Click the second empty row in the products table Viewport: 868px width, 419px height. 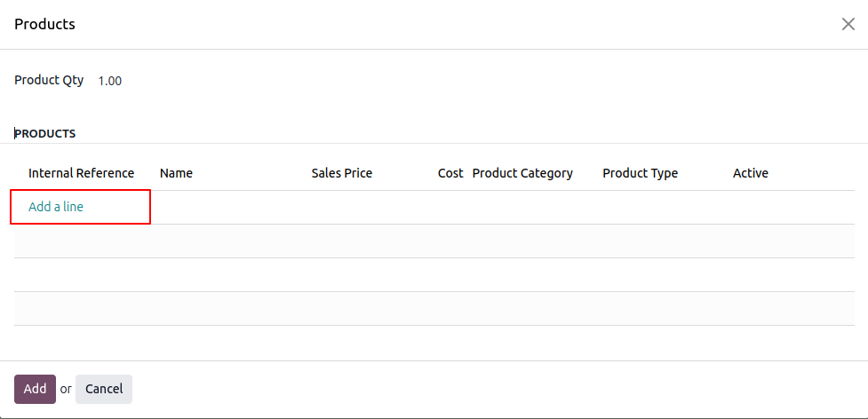point(434,275)
